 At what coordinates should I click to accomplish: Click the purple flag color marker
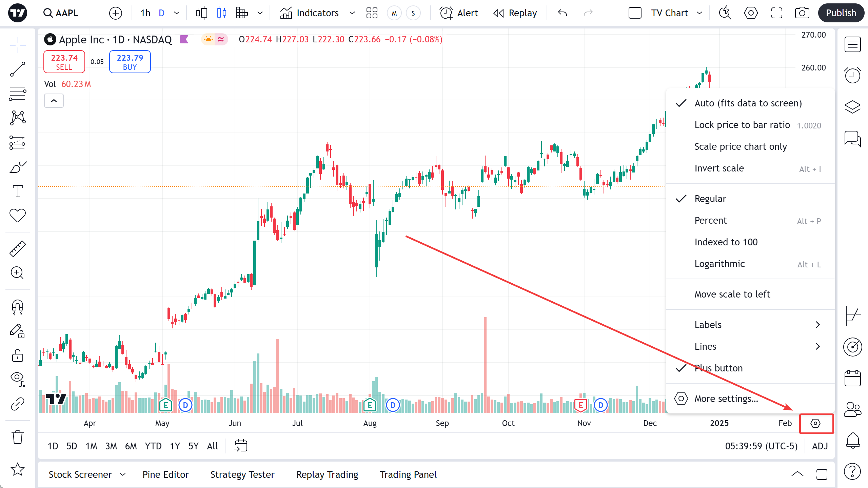point(184,39)
